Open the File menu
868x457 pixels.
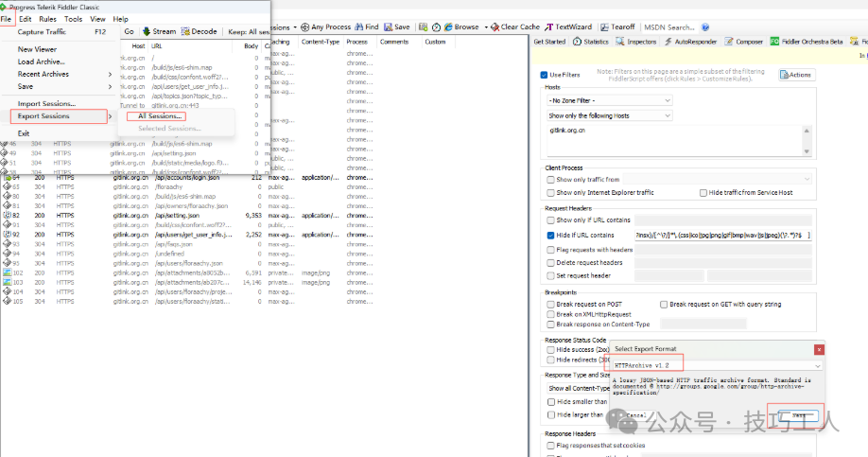click(x=6, y=19)
